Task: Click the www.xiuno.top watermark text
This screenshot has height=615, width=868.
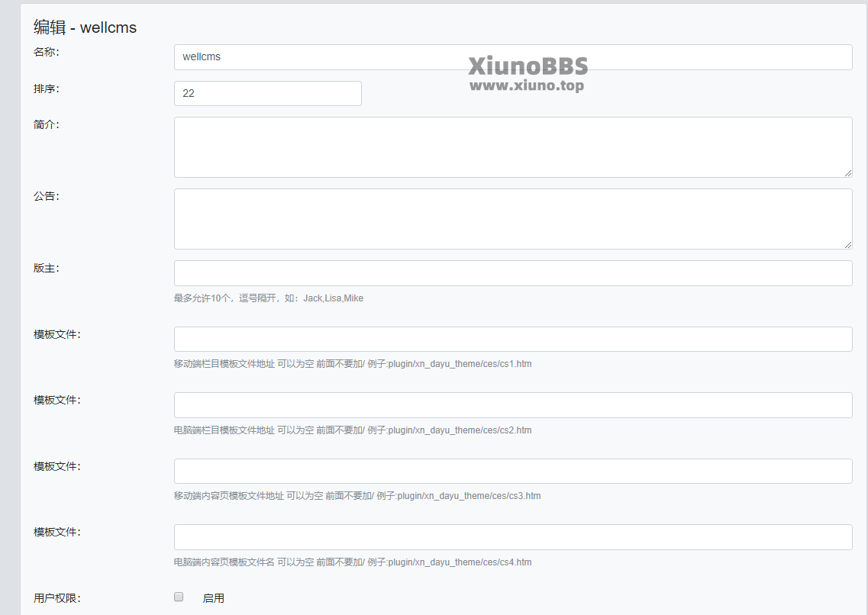Action: 527,85
